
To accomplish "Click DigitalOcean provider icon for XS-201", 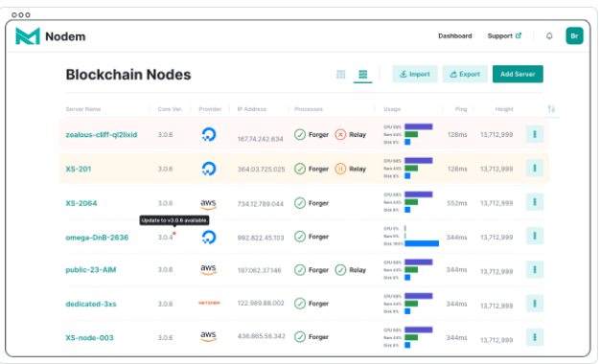I will [209, 169].
